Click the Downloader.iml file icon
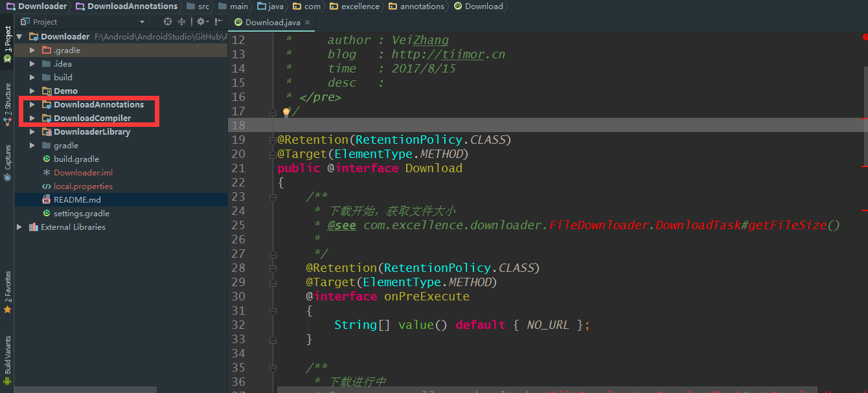 [47, 172]
